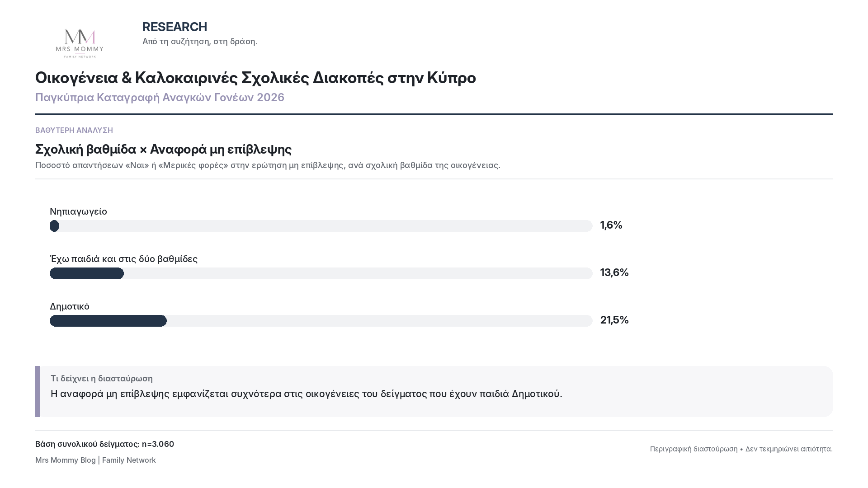The image size is (868, 488).
Task: Click the 'ΒΑΘΥΤΕΡΗ ΑΝΑΛΥΣΗ' section label
Action: pyautogui.click(x=74, y=130)
